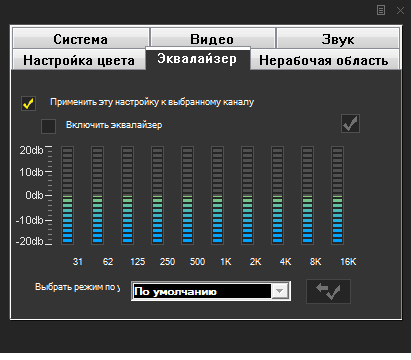Adjust the 16K equalizer band
Viewport: 411px width, 360px height.
[x=338, y=195]
